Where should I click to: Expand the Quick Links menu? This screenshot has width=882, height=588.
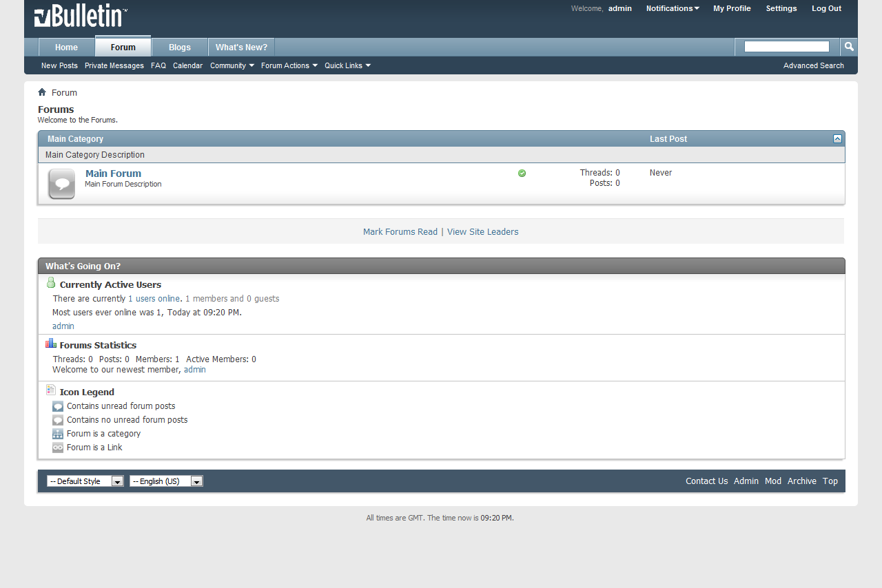tap(348, 65)
